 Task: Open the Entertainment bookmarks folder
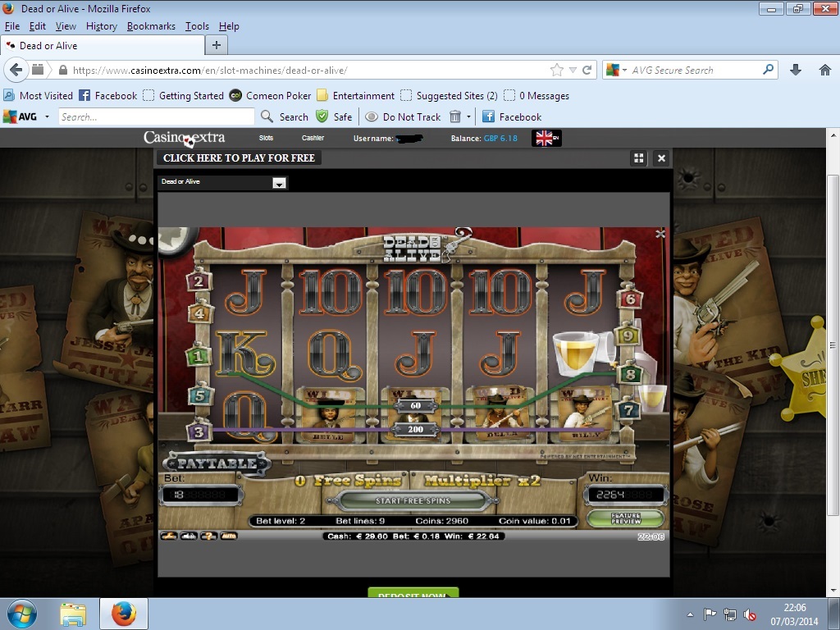356,96
